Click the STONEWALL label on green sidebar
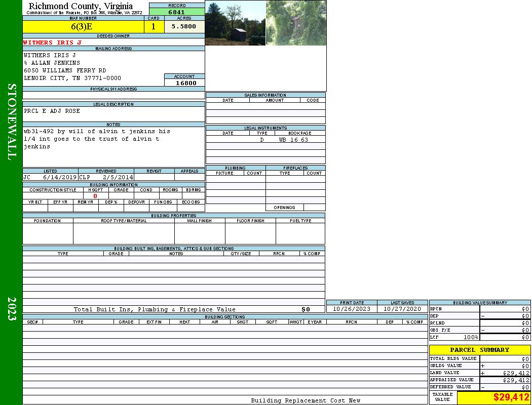Image resolution: width=532 pixels, height=405 pixels. [12, 121]
